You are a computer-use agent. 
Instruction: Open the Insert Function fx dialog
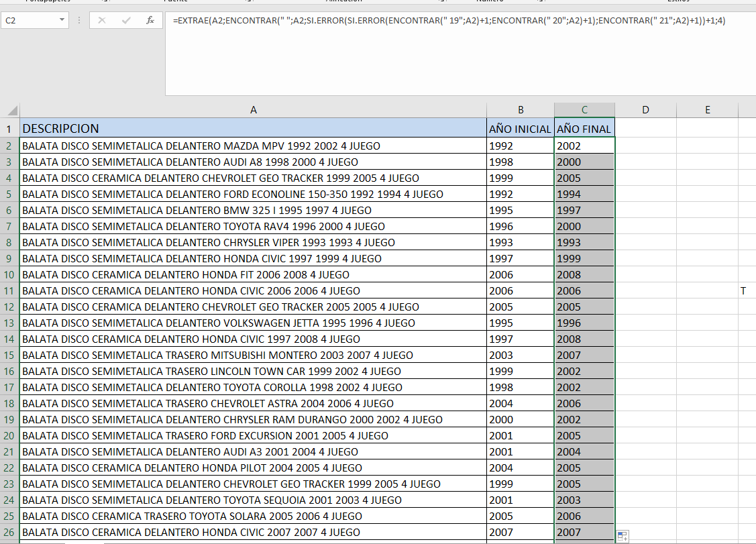(150, 20)
